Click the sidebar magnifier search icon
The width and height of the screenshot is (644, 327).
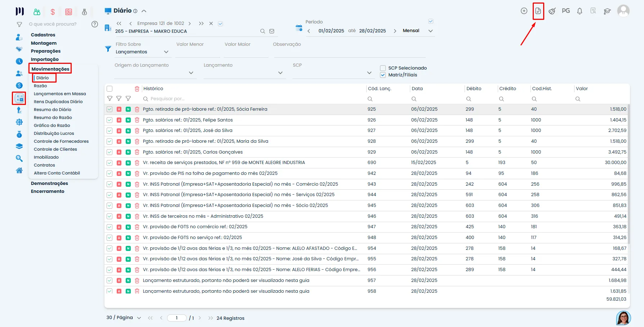coord(19,158)
